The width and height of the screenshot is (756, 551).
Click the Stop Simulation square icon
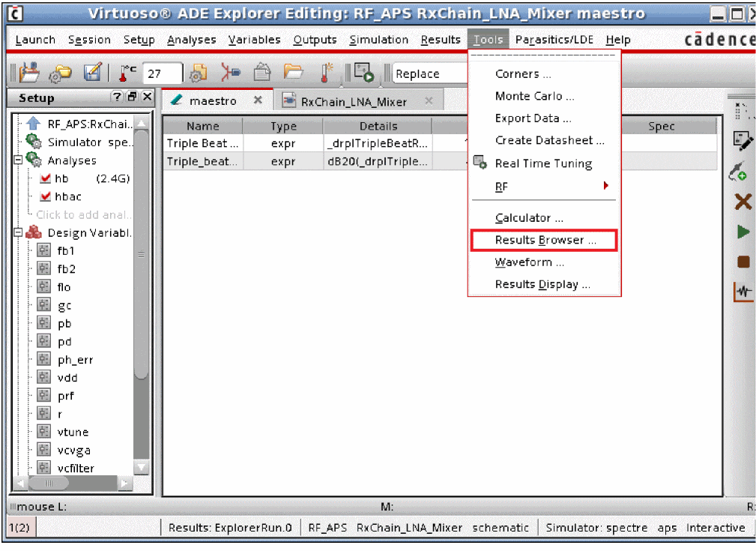coord(743,262)
